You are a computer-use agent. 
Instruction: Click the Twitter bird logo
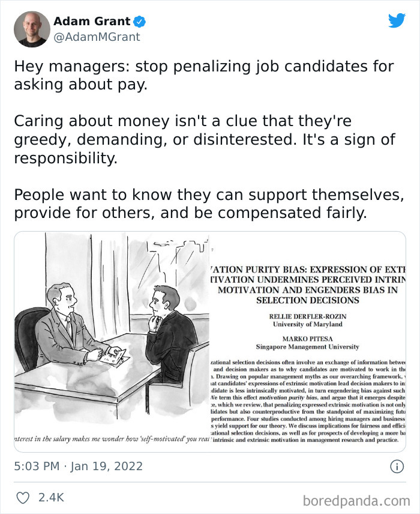pos(397,21)
